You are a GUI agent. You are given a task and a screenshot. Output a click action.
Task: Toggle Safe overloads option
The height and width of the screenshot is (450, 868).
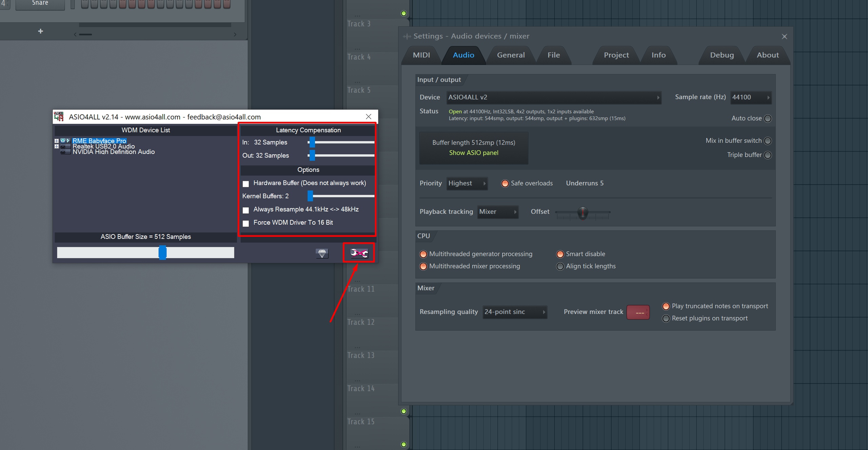click(x=505, y=183)
